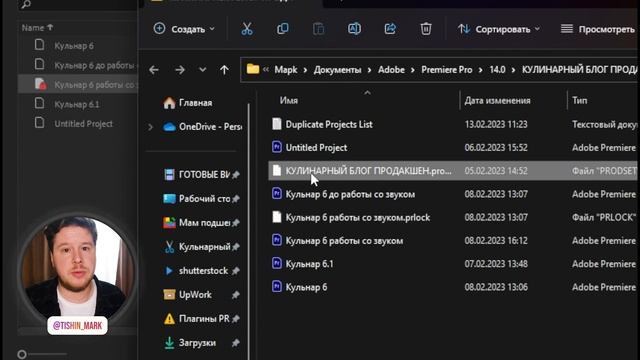This screenshot has width=640, height=360.
Task: Click Adobe in the address breadcrumb
Action: tap(391, 70)
